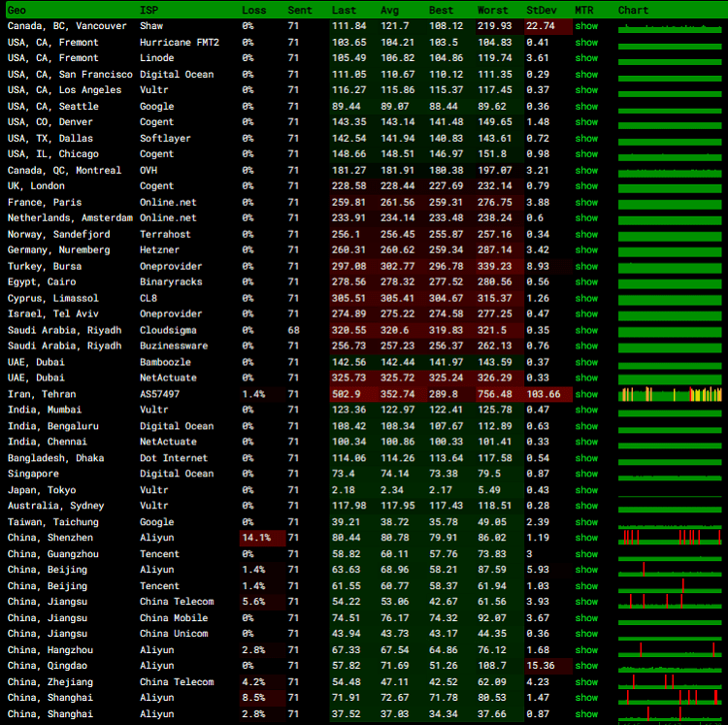
Task: Click the Vancouver Shaw latency chart
Action: (670, 28)
